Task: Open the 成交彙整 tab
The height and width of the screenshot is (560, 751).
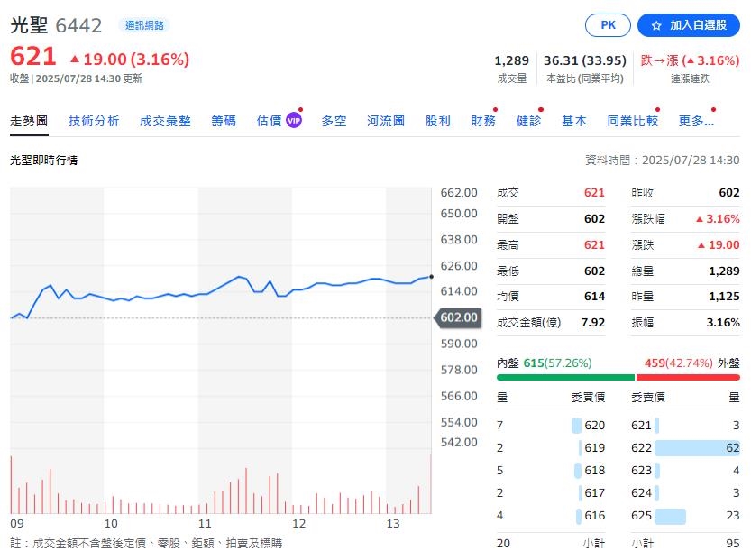Action: click(165, 121)
